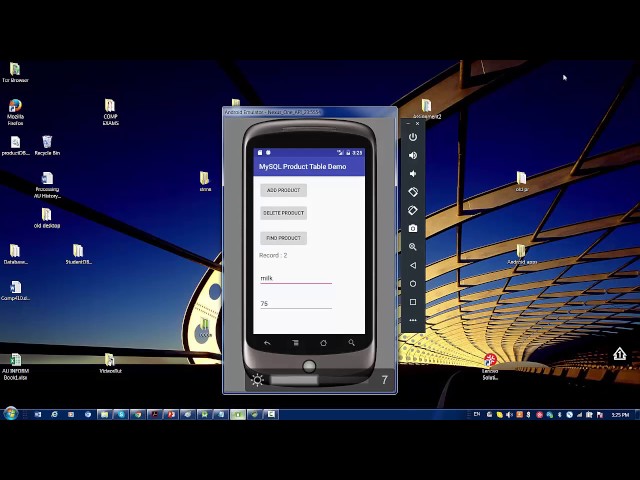Click emulator sidebar home circle icon

click(x=413, y=284)
